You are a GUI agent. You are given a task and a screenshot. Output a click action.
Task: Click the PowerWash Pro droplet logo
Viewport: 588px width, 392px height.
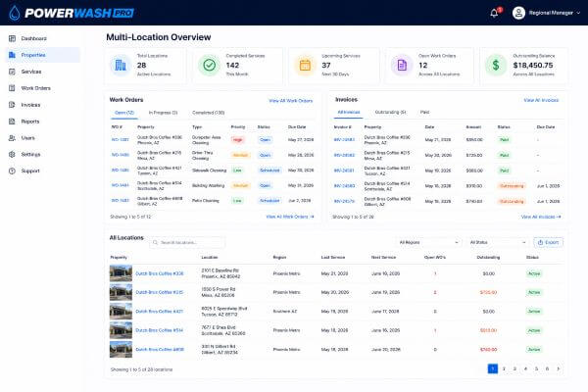[x=15, y=13]
